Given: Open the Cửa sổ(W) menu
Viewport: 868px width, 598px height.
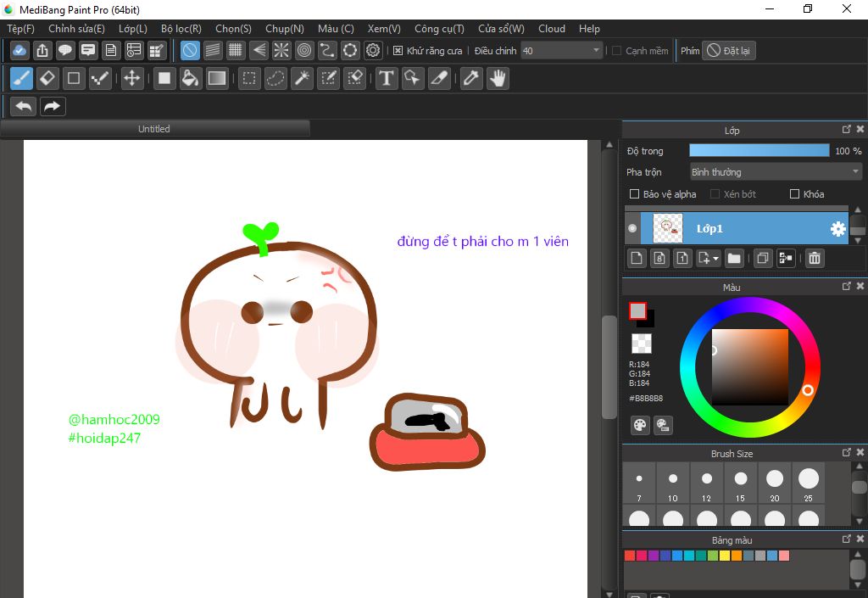Looking at the screenshot, I should (501, 29).
